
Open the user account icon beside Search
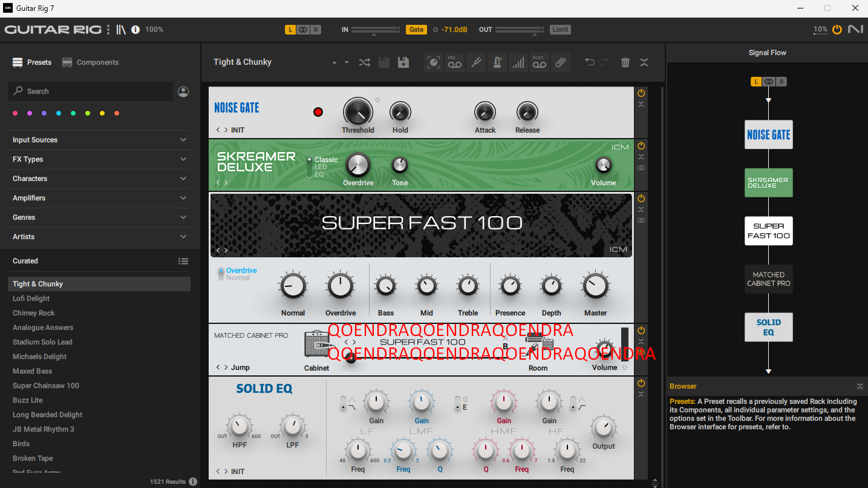(x=183, y=91)
